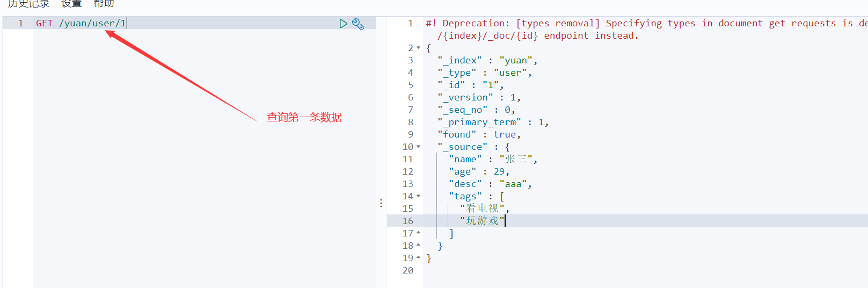Click the "name" : "张三" line
868x288 pixels.
click(x=493, y=159)
